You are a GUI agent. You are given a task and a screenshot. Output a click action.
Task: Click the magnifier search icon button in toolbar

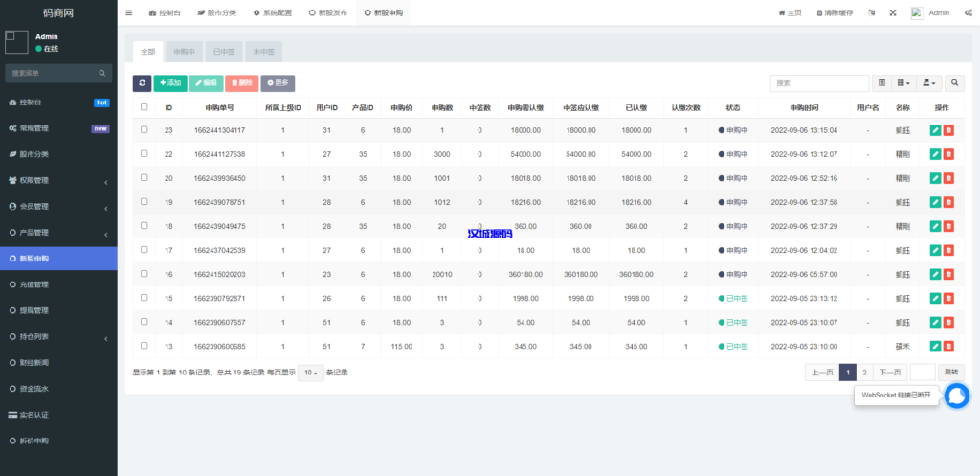[955, 83]
